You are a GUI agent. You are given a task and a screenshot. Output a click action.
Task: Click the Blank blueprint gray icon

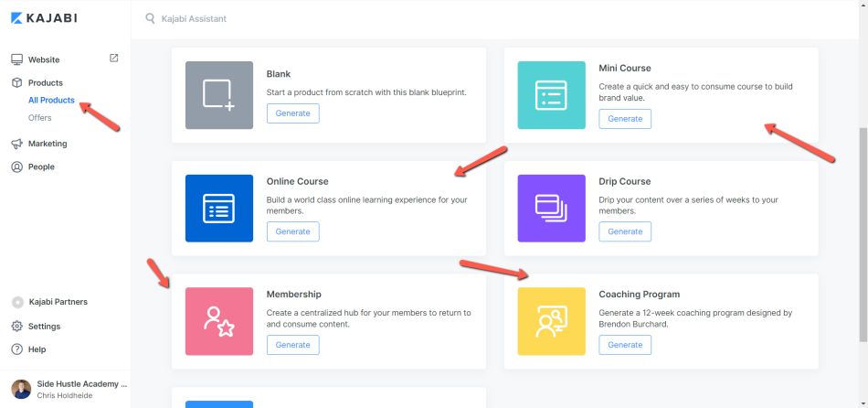click(x=219, y=95)
